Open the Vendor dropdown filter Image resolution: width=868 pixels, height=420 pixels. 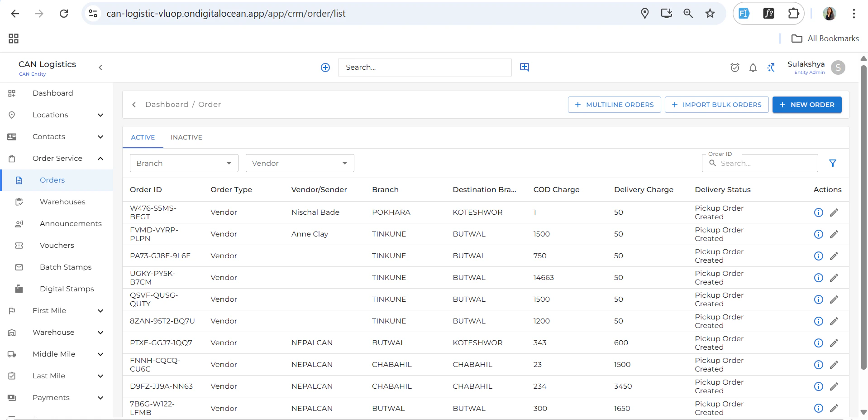pos(300,163)
